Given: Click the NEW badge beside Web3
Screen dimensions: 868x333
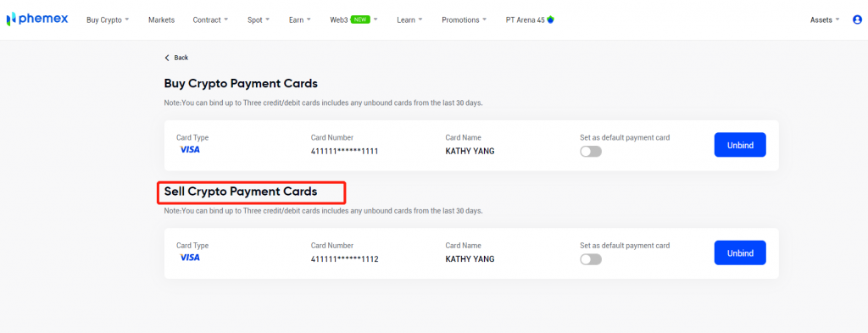Looking at the screenshot, I should [360, 19].
